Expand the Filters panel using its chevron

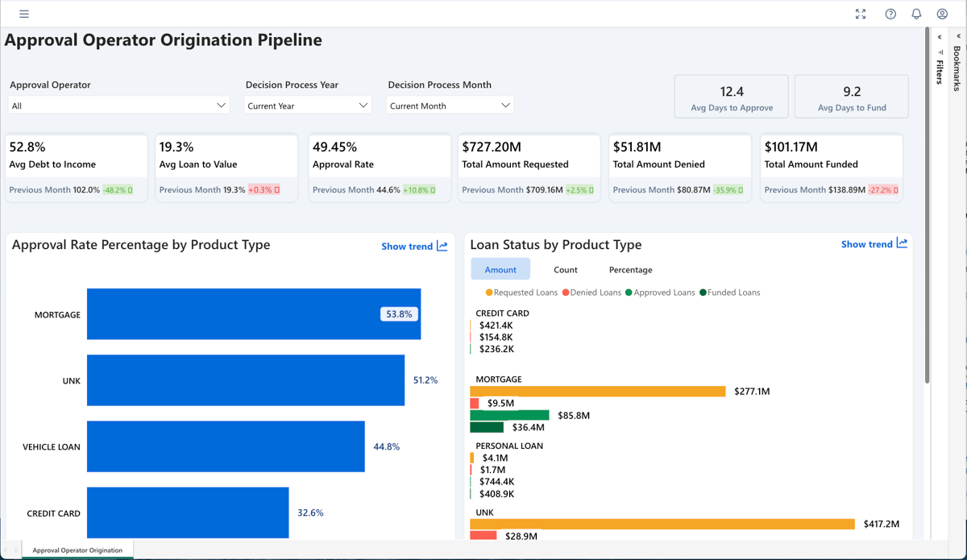[940, 37]
